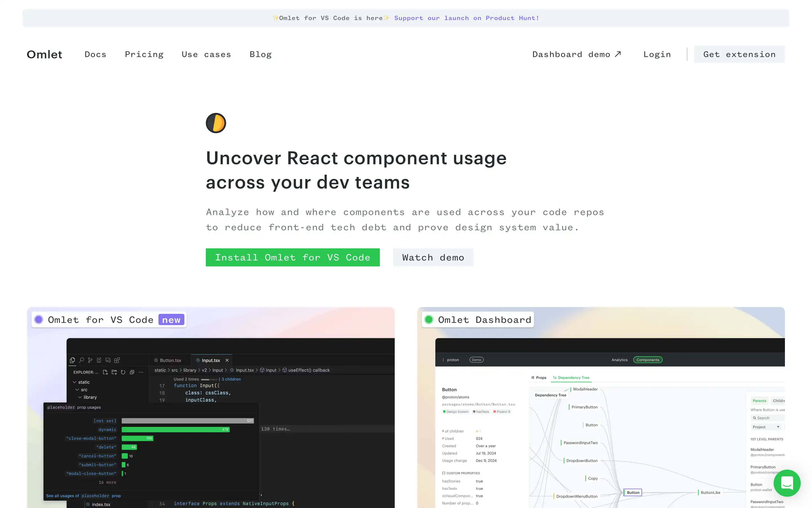The height and width of the screenshot is (508, 812).
Task: Open the proton workspace menu dots
Action: [443, 360]
